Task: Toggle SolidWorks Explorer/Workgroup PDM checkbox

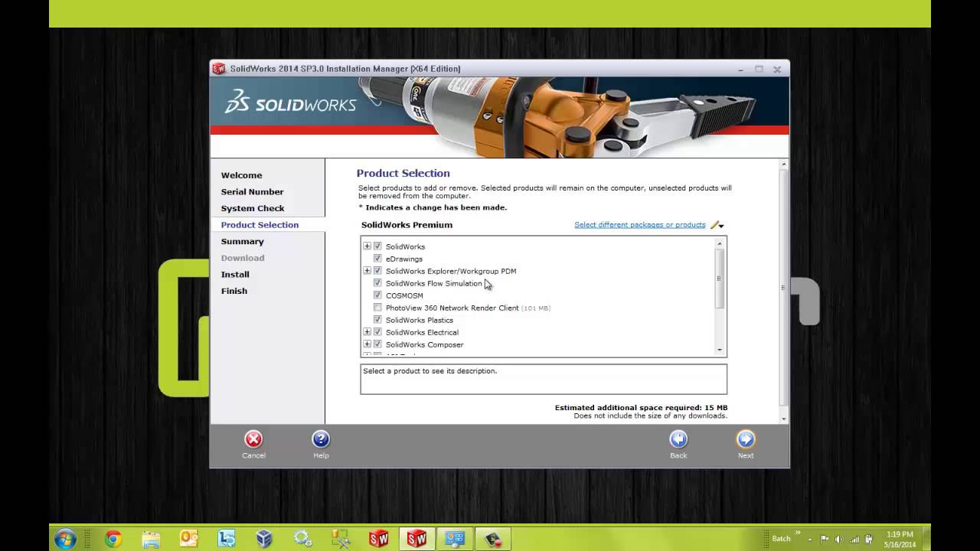Action: coord(377,271)
